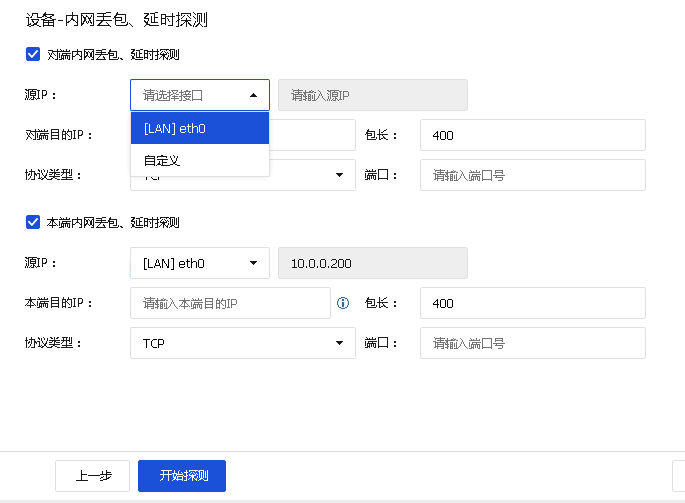This screenshot has width=685, height=503.
Task: Toggle the 本端内网丢包、延时探测 checkbox
Action: [33, 222]
